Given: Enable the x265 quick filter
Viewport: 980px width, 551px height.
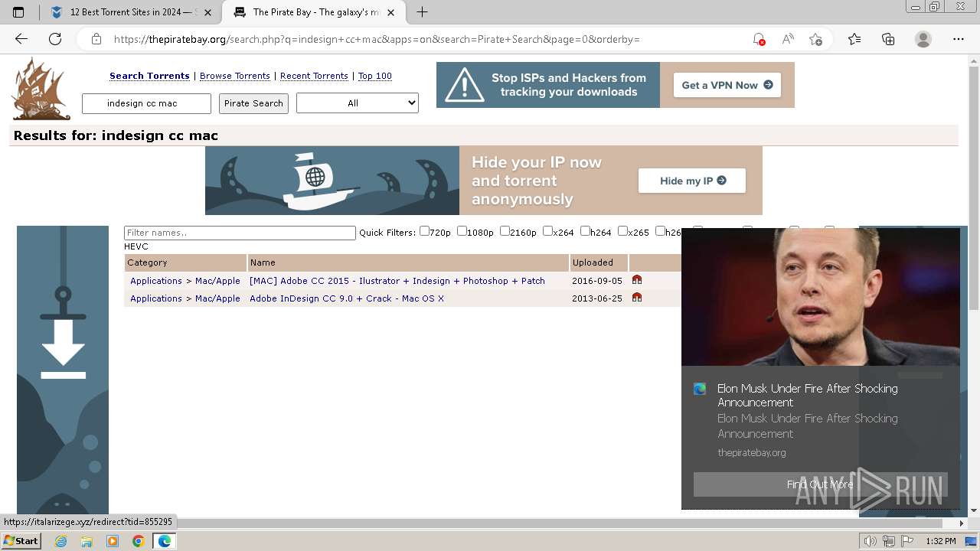Looking at the screenshot, I should click(622, 231).
